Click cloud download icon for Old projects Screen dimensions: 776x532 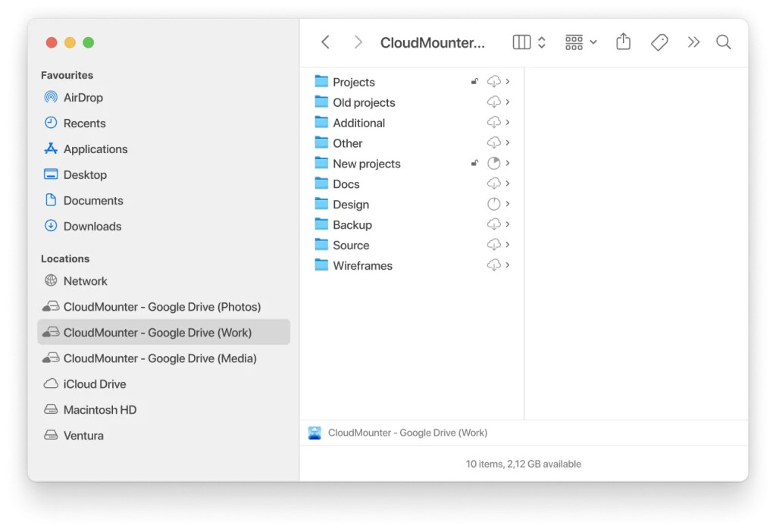[493, 102]
